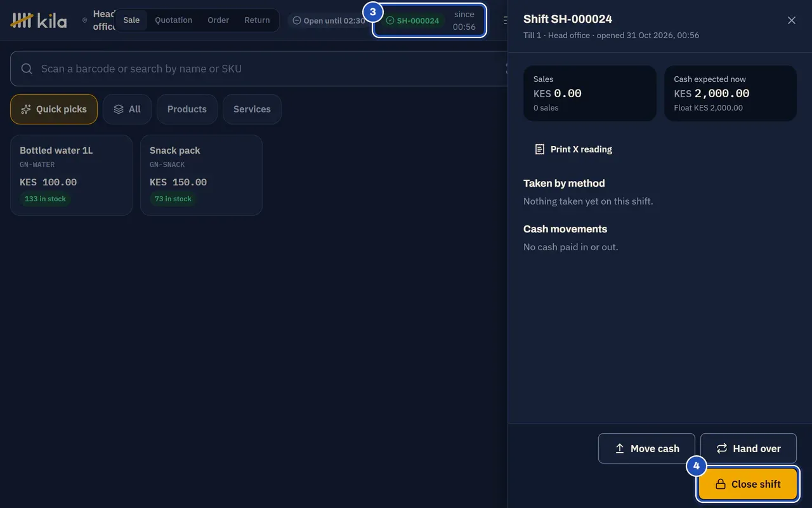Show the Quick picks category
This screenshot has width=812, height=508.
coord(54,109)
